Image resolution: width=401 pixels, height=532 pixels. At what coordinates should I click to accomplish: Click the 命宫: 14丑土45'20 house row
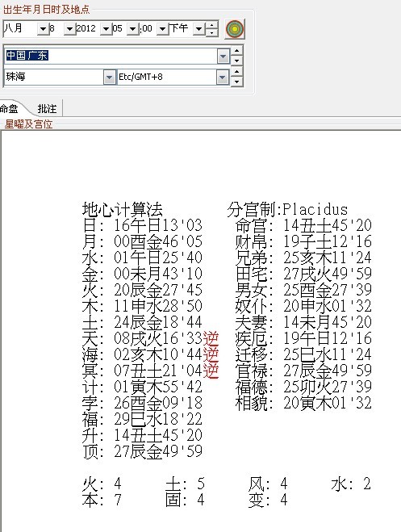pyautogui.click(x=303, y=225)
